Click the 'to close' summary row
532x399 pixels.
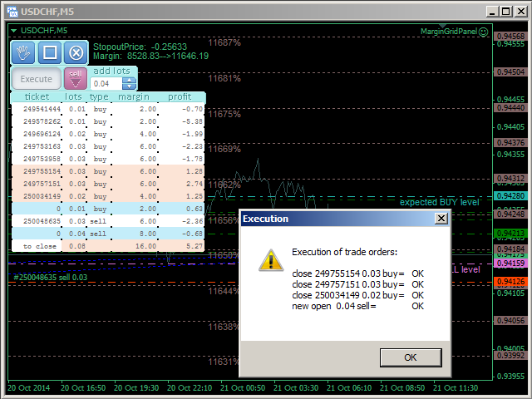tap(39, 247)
